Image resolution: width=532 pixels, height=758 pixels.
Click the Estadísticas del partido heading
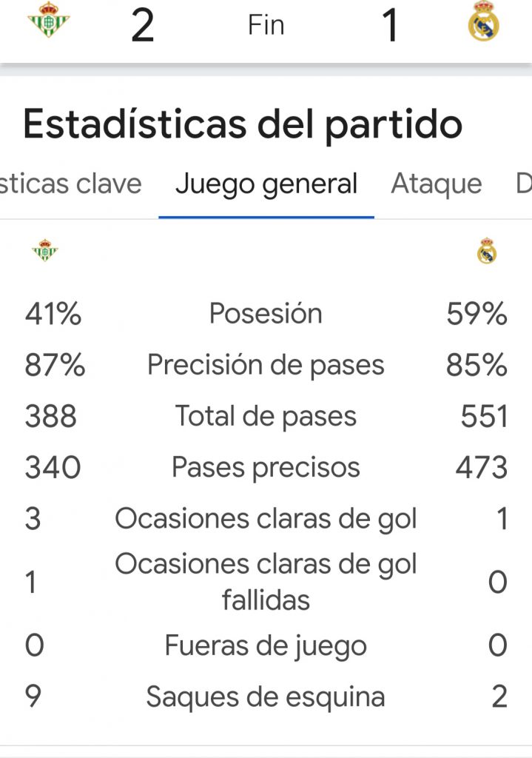243,124
